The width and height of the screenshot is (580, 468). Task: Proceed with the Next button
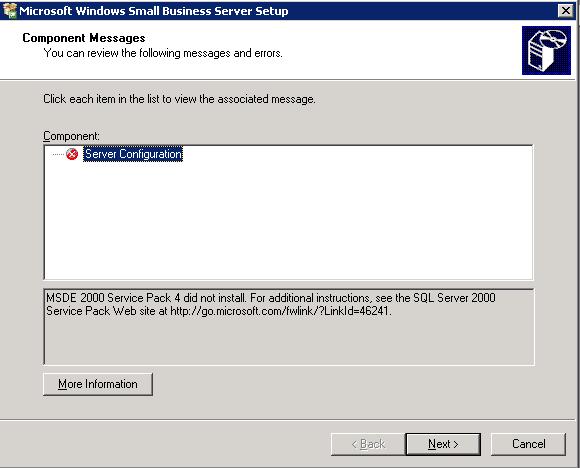click(443, 444)
